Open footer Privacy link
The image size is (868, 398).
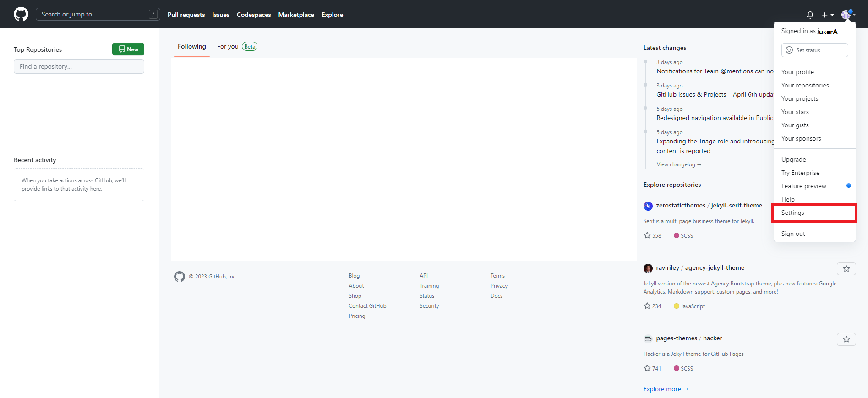tap(499, 286)
